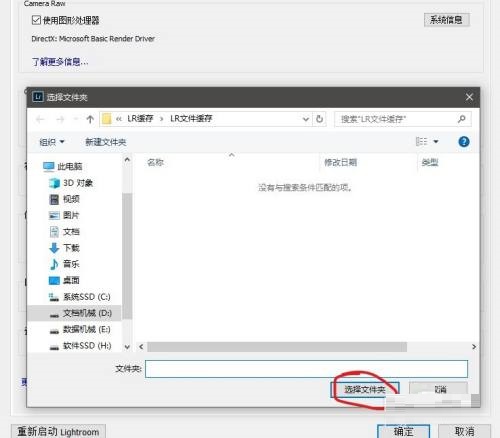Click 取消 in the preferences window
This screenshot has width=500, height=438.
[x=464, y=432]
